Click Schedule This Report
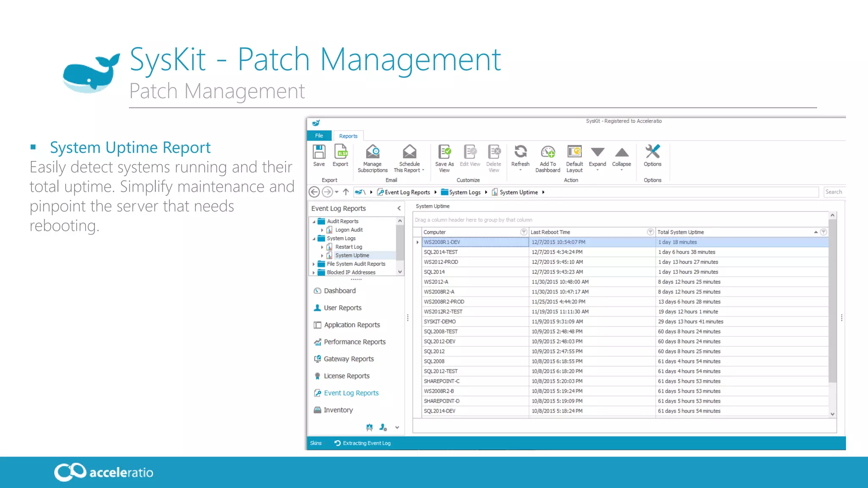 click(x=409, y=159)
